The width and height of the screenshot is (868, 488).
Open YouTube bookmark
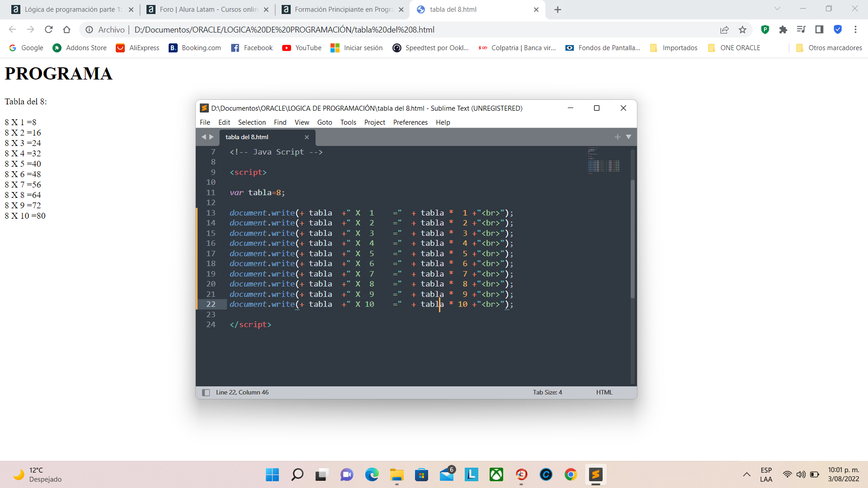pos(302,48)
